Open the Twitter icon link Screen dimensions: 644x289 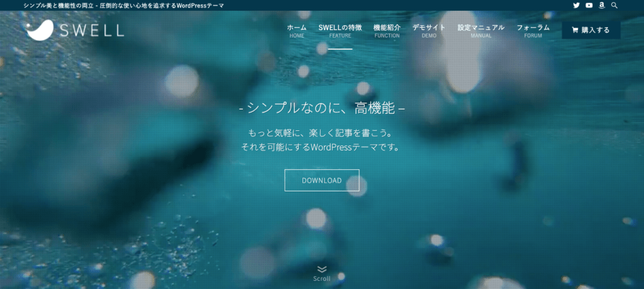point(576,5)
